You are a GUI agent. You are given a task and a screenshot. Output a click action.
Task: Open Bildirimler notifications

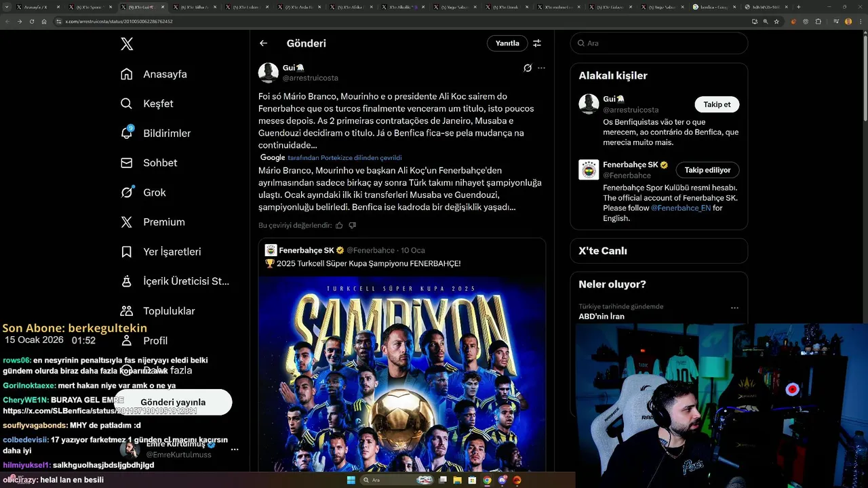tap(155, 134)
